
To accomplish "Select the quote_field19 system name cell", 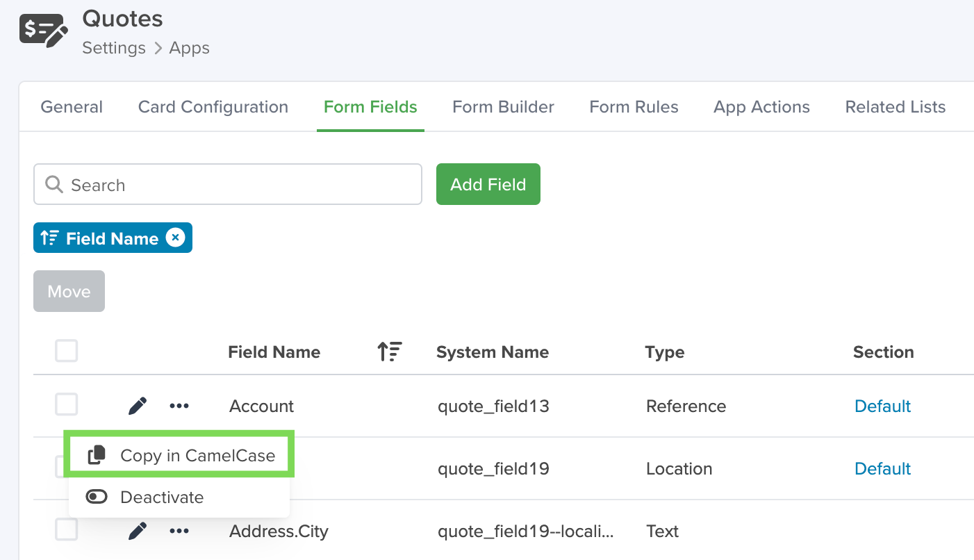I will coord(493,468).
